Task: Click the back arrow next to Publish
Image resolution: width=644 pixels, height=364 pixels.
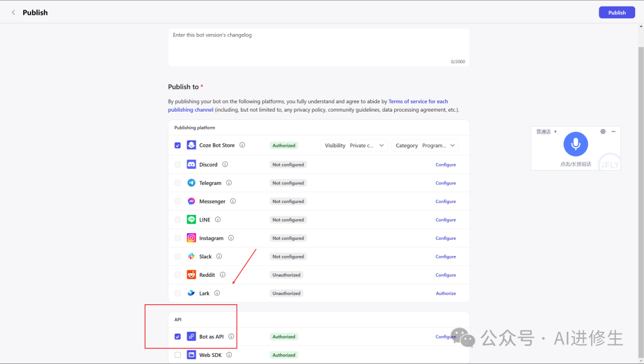Action: [x=14, y=13]
